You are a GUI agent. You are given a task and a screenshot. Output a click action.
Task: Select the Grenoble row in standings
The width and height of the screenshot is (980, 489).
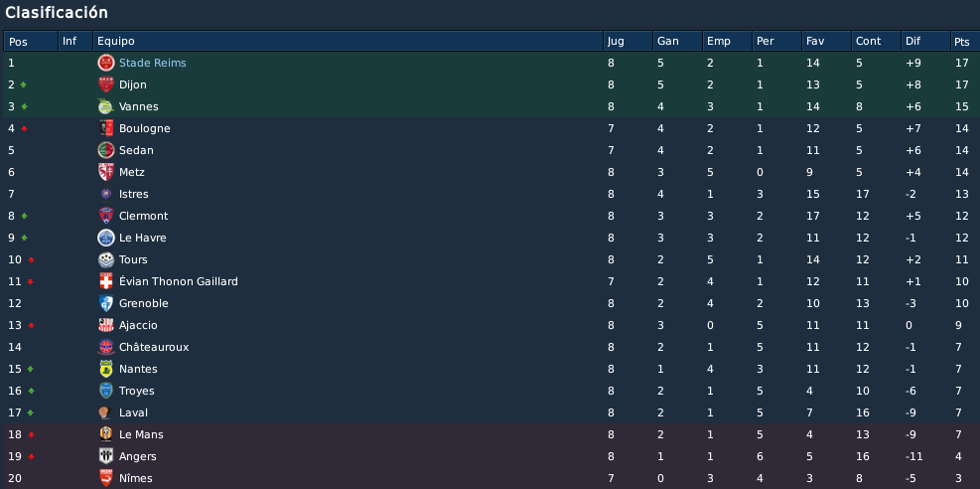pyautogui.click(x=490, y=303)
